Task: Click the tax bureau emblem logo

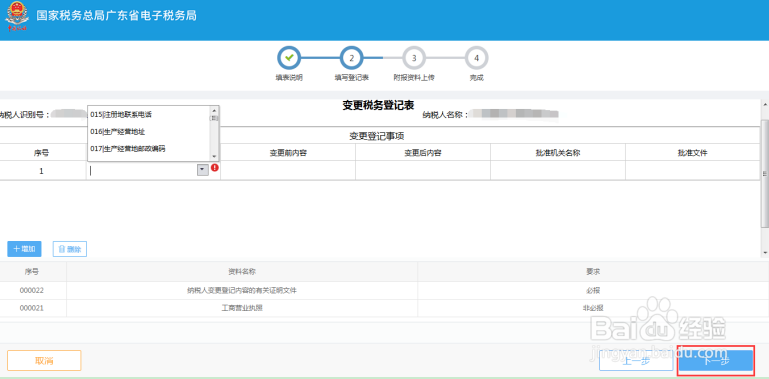Action: (x=17, y=16)
